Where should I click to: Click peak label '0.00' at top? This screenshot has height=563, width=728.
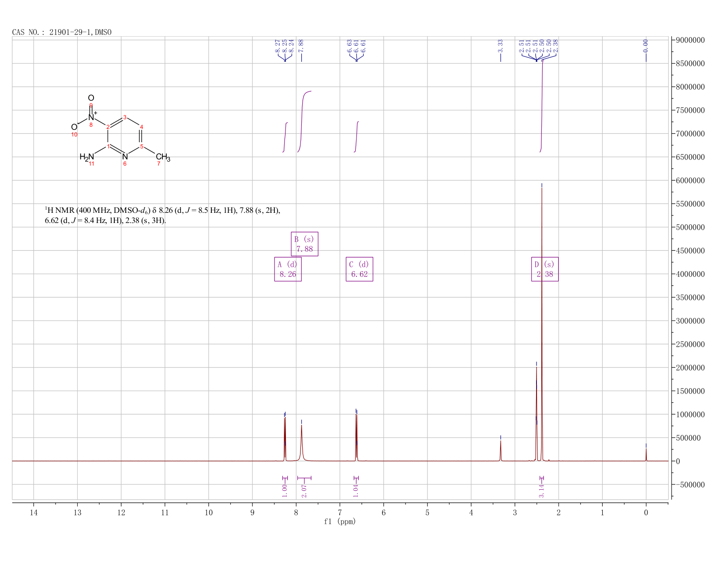tap(646, 45)
